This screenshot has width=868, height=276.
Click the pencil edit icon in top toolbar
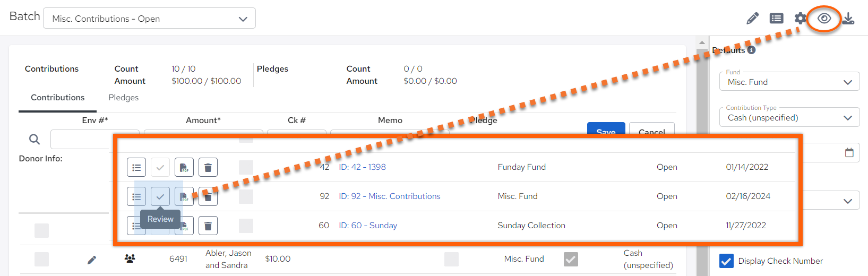[x=752, y=19]
